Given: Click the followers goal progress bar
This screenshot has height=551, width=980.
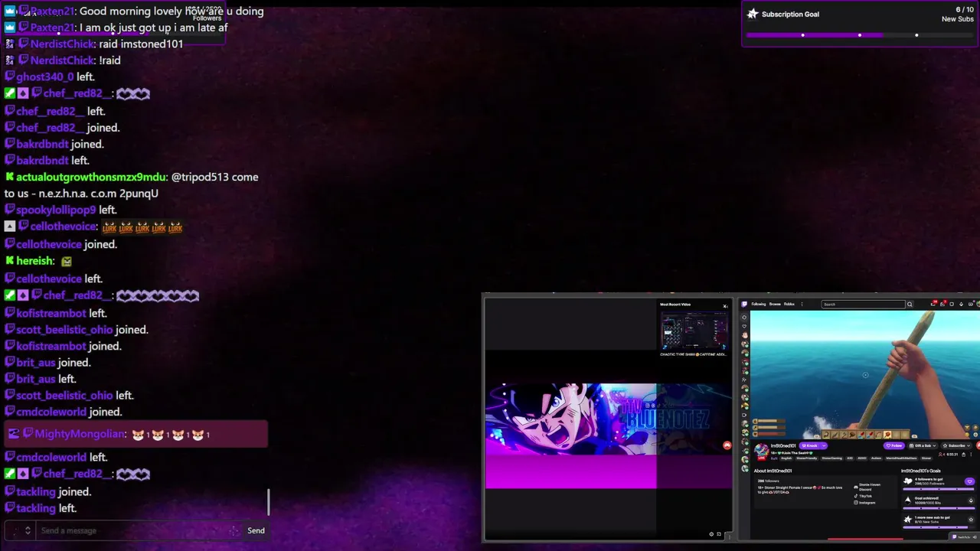Looking at the screenshot, I should point(938,489).
